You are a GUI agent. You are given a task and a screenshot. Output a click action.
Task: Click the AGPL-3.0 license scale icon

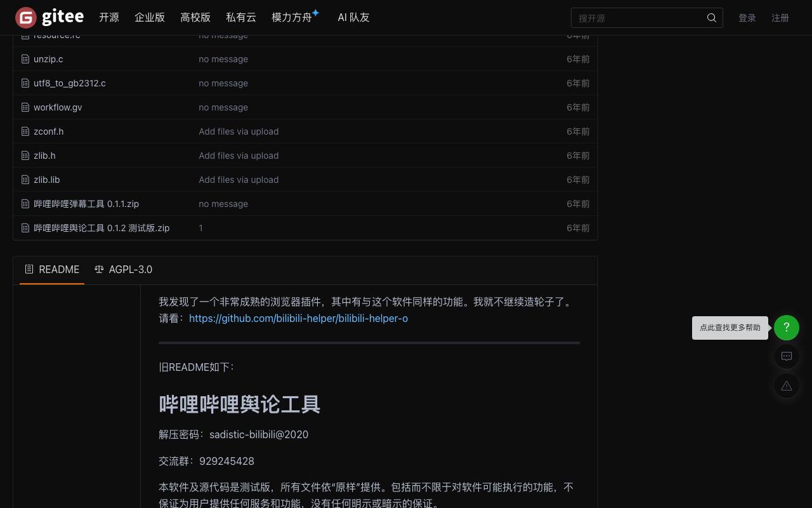pos(99,269)
